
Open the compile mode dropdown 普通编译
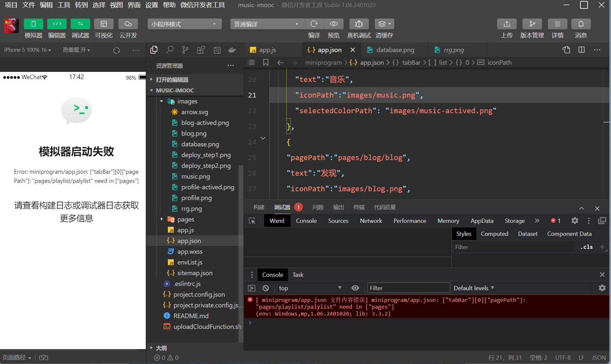point(267,24)
